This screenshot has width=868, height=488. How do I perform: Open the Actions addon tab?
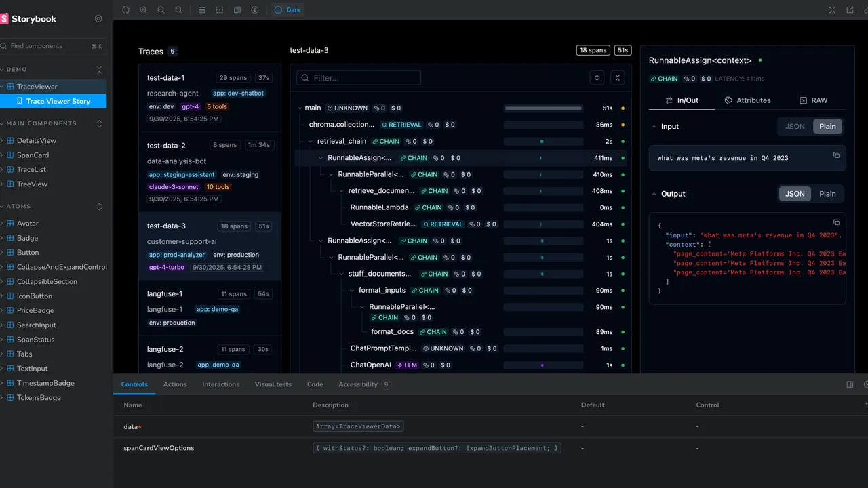(x=175, y=384)
